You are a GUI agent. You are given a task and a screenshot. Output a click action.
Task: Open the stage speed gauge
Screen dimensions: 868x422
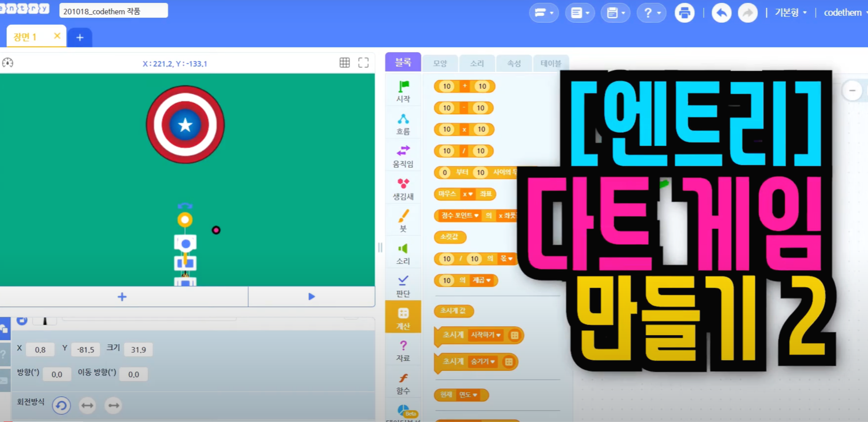[8, 63]
